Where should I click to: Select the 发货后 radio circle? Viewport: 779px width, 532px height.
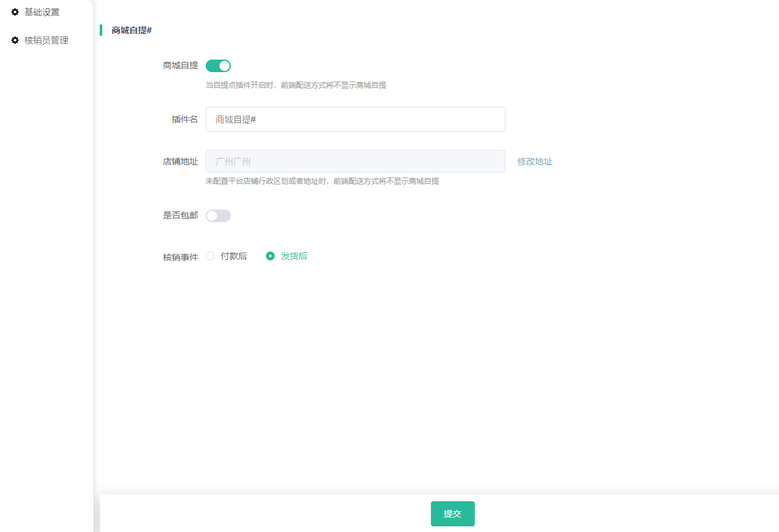coord(270,256)
